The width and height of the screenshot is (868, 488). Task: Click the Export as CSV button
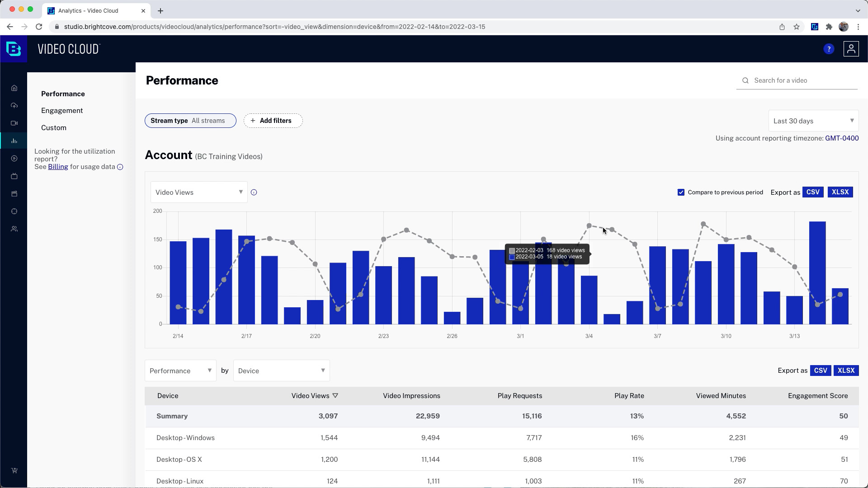812,192
